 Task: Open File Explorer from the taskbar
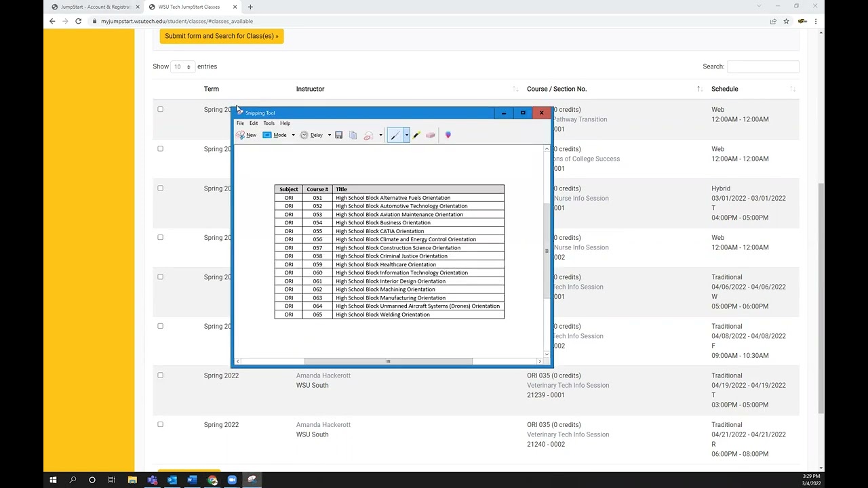132,480
